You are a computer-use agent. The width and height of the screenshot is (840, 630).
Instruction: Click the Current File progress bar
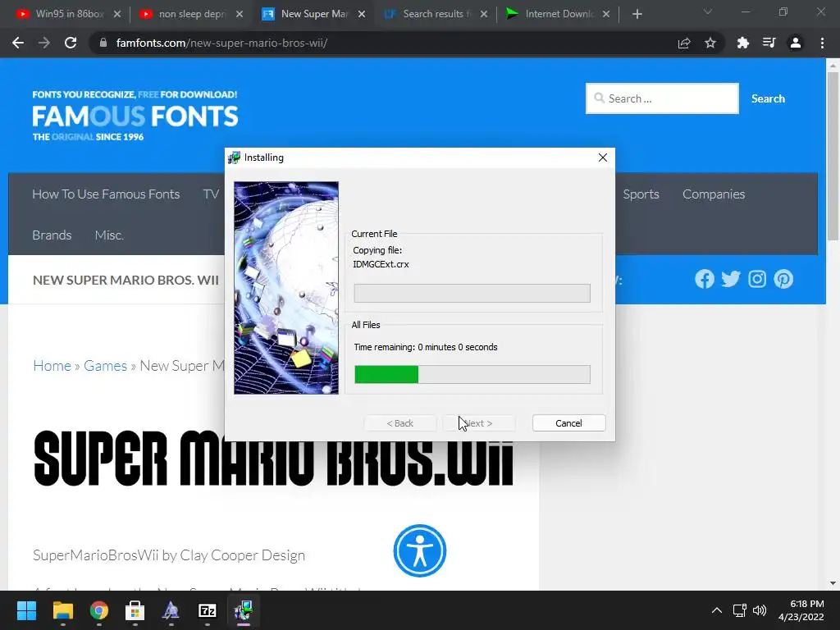(472, 293)
